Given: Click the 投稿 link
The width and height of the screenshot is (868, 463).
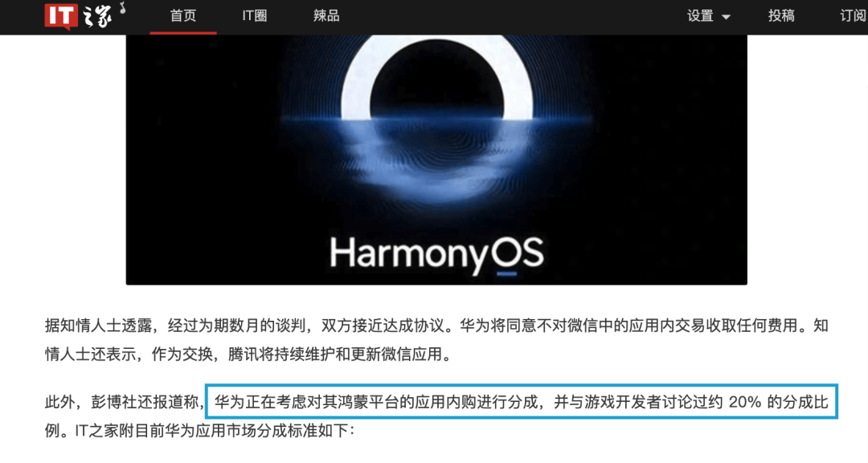Looking at the screenshot, I should [x=782, y=16].
